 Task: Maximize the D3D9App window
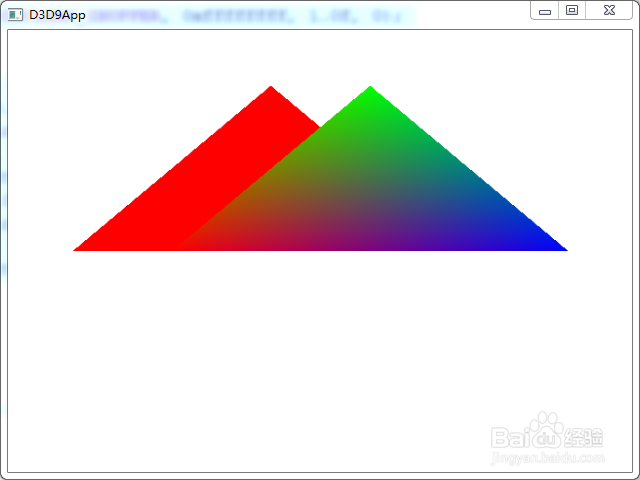pos(572,11)
